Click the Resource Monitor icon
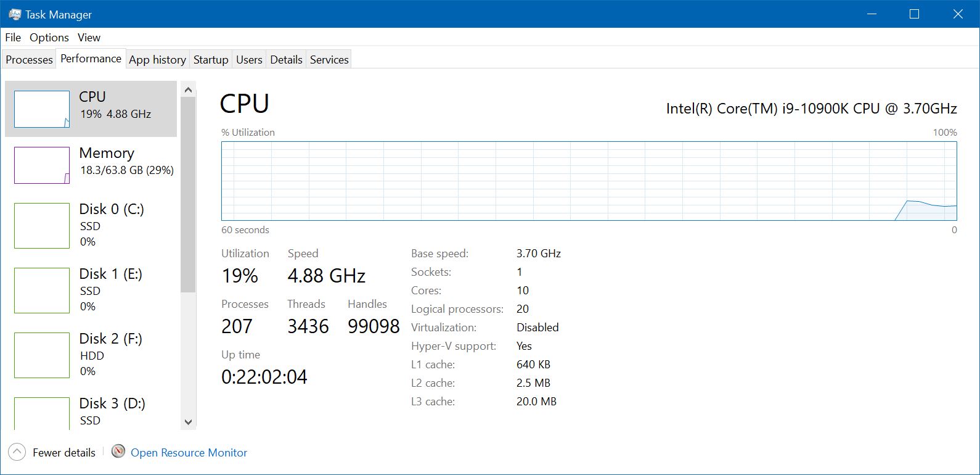Screen dimensions: 980x475 point(118,452)
